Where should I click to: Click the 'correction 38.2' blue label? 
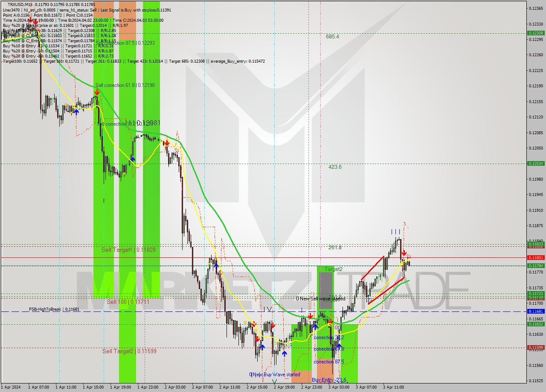[x=329, y=337]
